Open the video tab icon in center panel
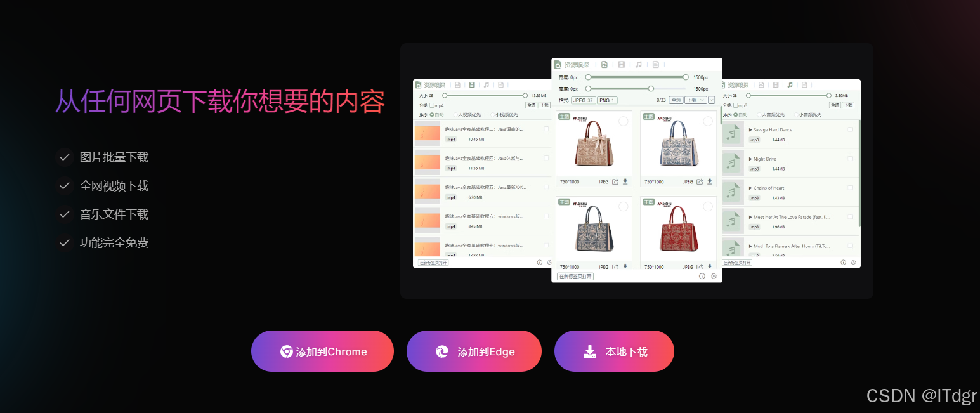The image size is (980, 413). [622, 65]
